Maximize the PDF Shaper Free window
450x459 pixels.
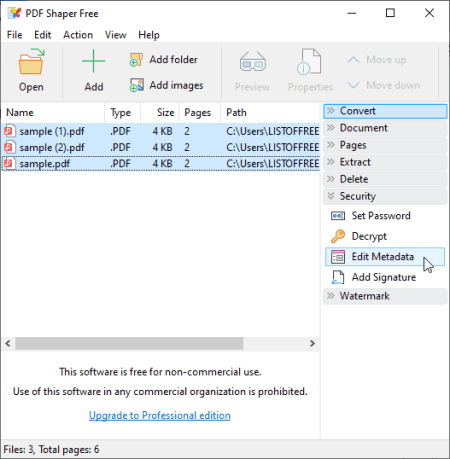tap(390, 13)
